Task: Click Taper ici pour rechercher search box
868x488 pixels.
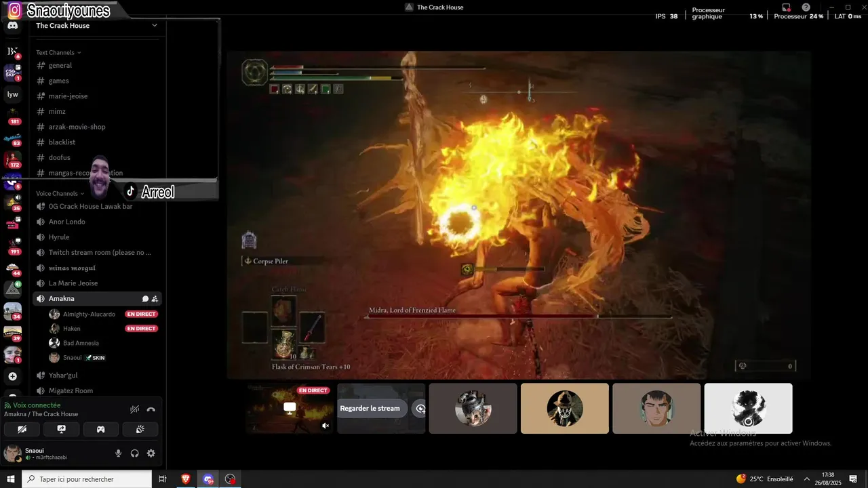Action: coord(87,479)
